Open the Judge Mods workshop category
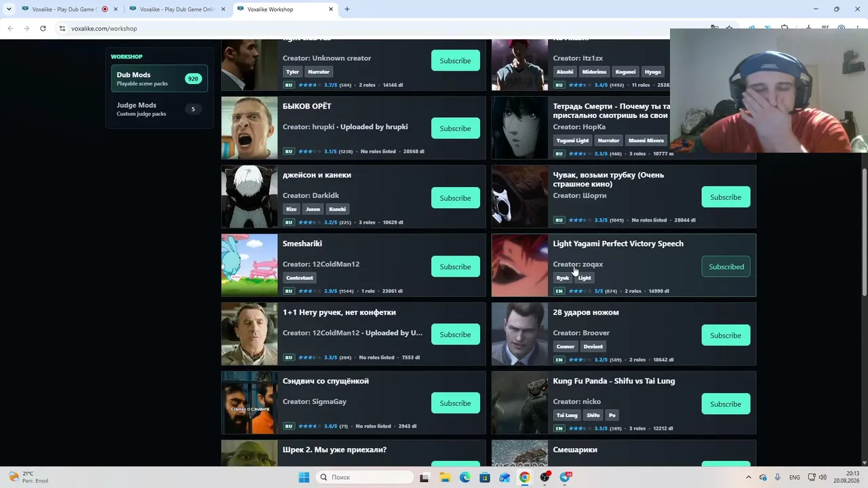 pos(159,109)
